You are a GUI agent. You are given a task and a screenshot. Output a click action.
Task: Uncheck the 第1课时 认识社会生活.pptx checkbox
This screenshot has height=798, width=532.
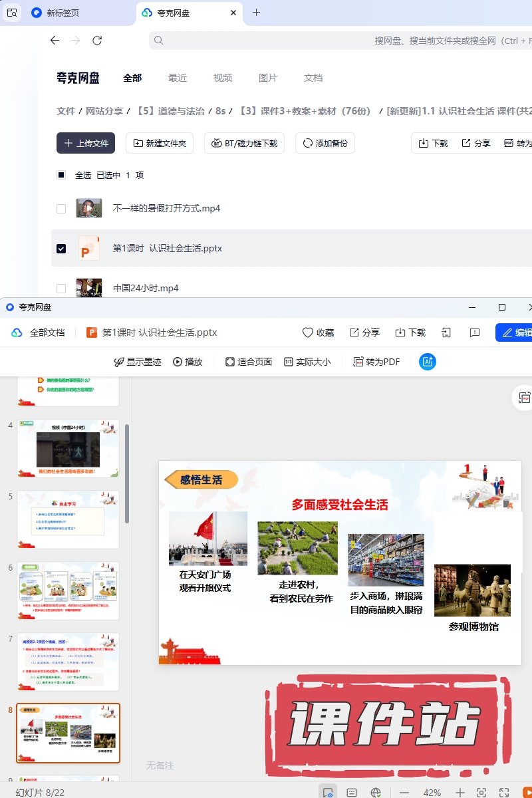(61, 249)
